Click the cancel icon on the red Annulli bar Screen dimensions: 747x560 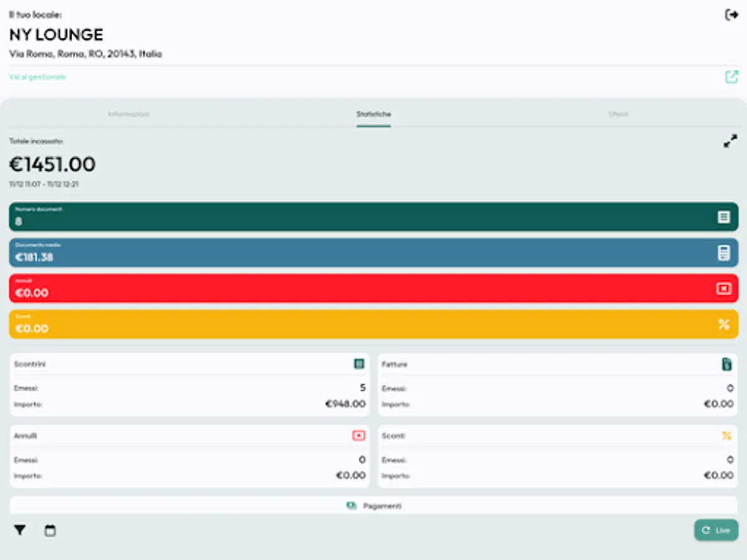725,288
